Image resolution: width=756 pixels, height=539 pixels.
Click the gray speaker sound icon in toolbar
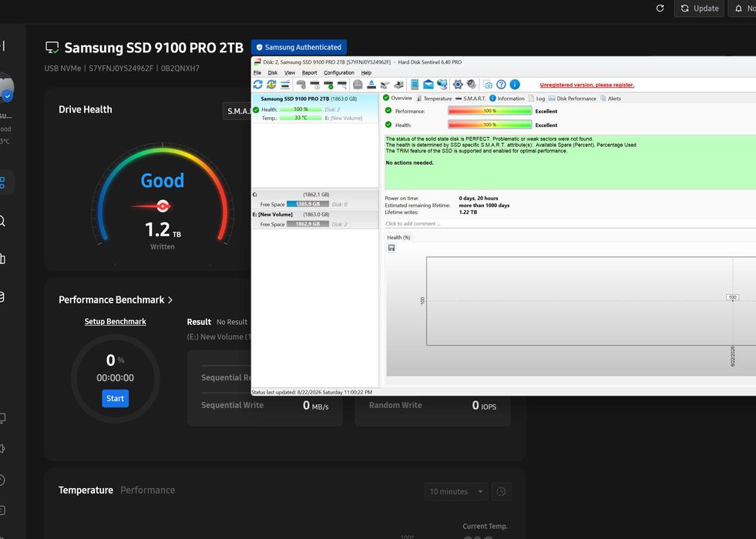[472, 84]
